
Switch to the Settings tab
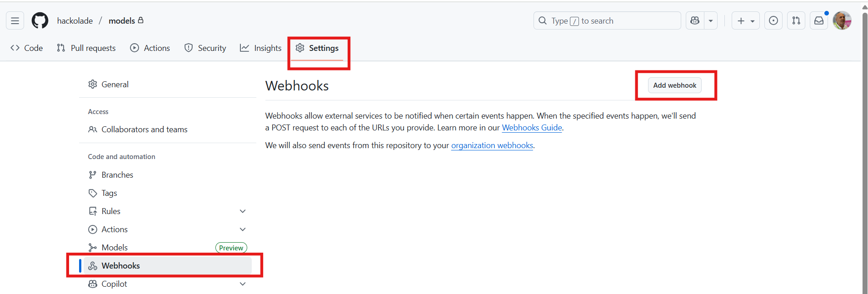[317, 48]
